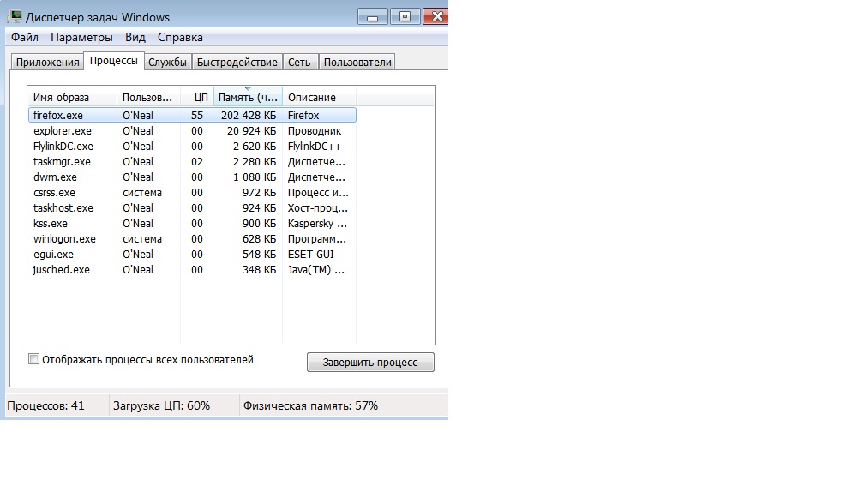Image resolution: width=865 pixels, height=504 pixels.
Task: Click the Физическая память: 57% status entry
Action: (x=310, y=405)
